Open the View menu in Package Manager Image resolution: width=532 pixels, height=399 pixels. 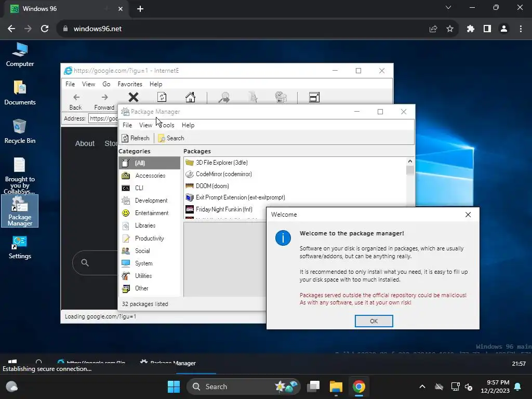coord(145,125)
